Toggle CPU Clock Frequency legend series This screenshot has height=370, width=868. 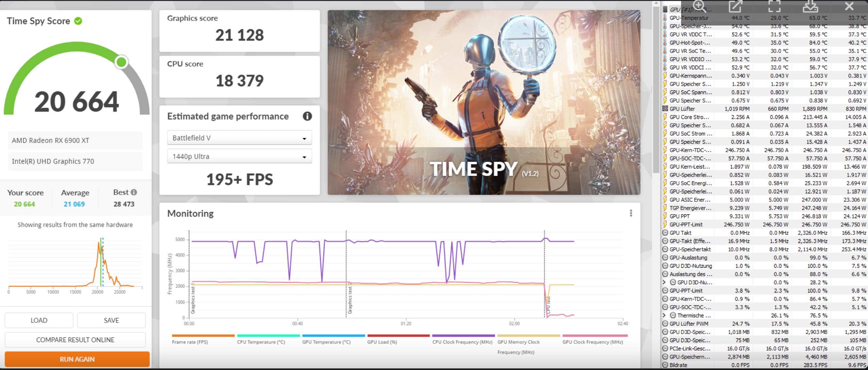click(x=462, y=342)
